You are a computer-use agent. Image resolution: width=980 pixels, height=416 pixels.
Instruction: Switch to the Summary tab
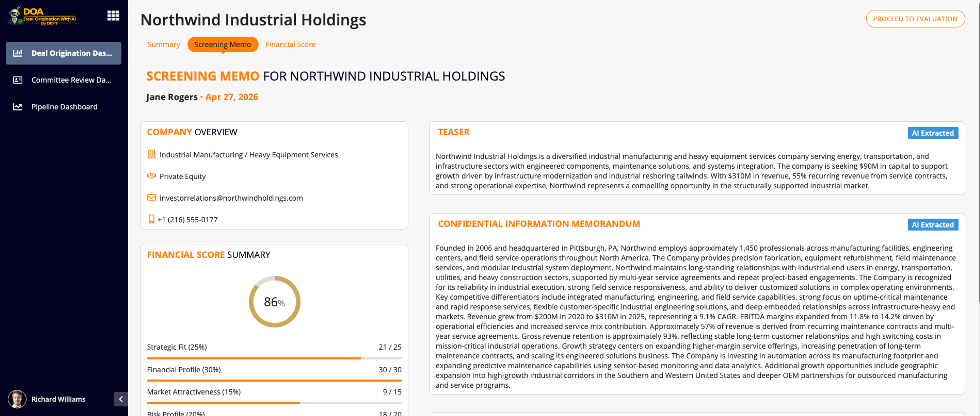164,44
